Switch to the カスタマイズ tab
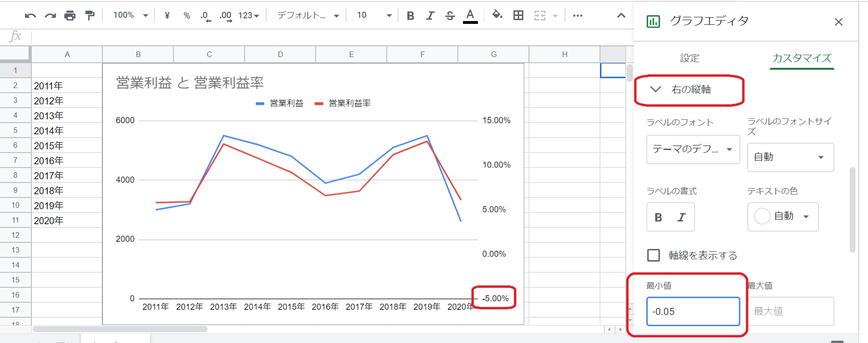The image size is (868, 343). [x=802, y=58]
